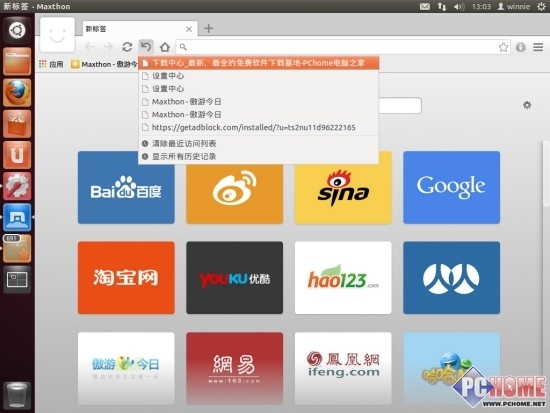Bookmark this page with star icon
550x413 pixels.
(503, 47)
